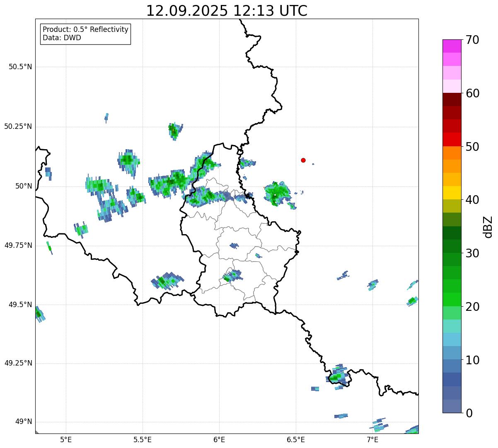Click the "dBZ" colorbar axis label

pos(488,226)
